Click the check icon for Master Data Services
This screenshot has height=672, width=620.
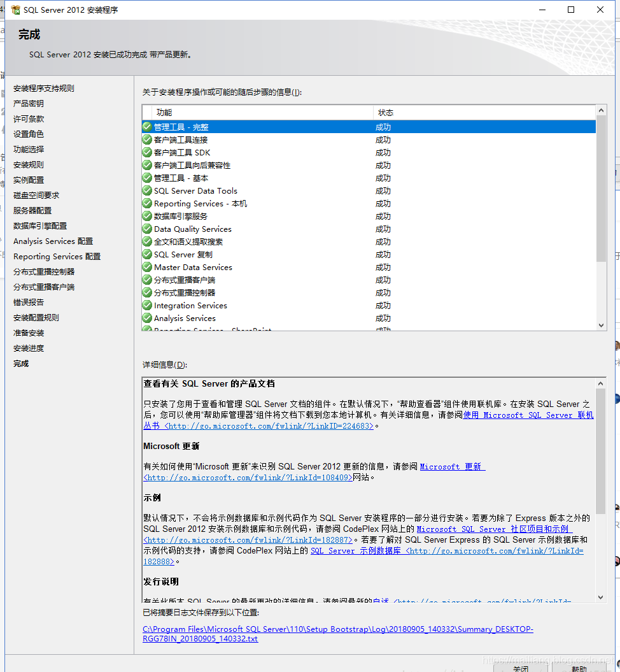[147, 267]
